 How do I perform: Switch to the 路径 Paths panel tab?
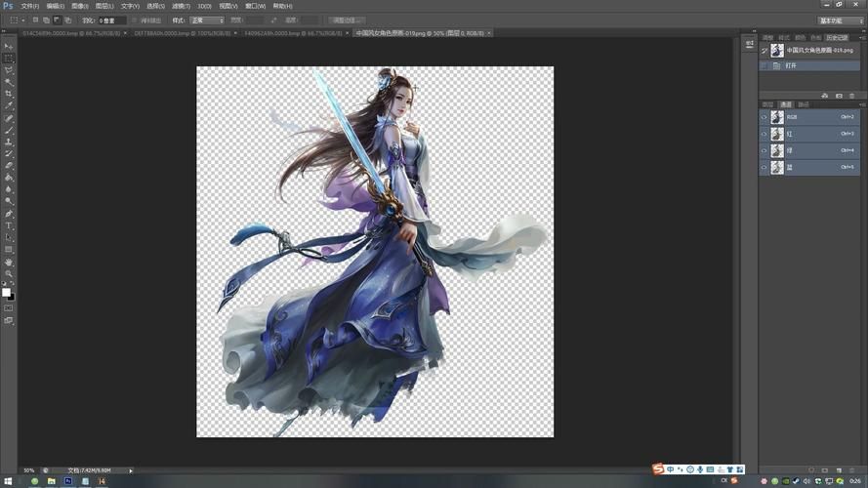pyautogui.click(x=804, y=104)
